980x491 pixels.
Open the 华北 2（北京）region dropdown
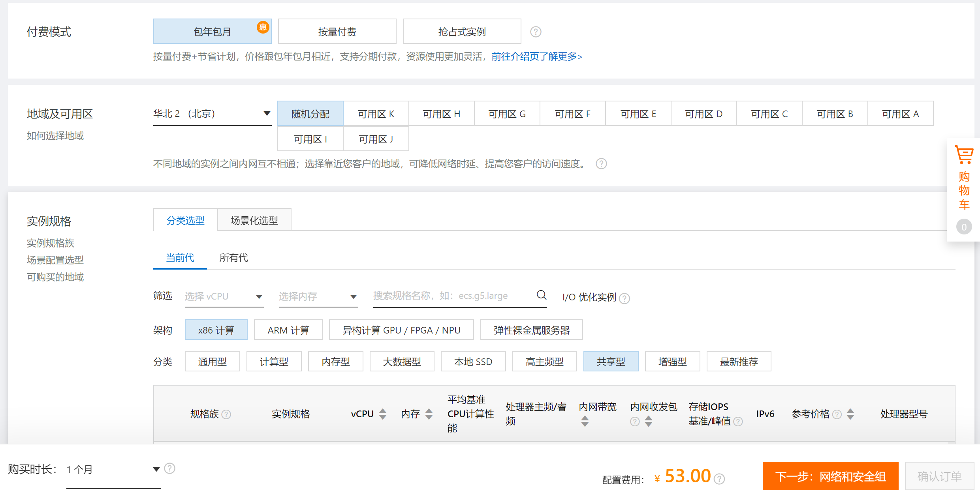coord(212,113)
